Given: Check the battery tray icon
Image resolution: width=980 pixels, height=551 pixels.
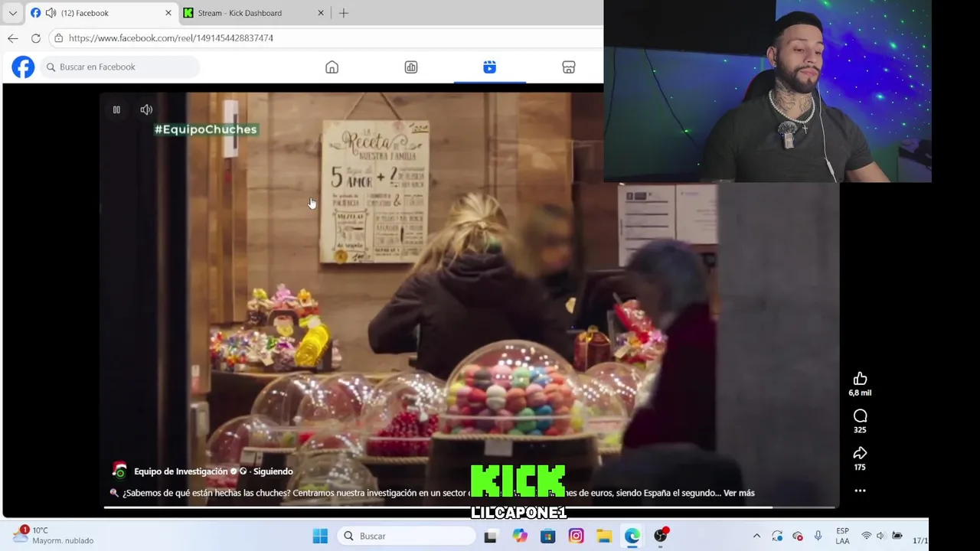Looking at the screenshot, I should click(x=897, y=536).
